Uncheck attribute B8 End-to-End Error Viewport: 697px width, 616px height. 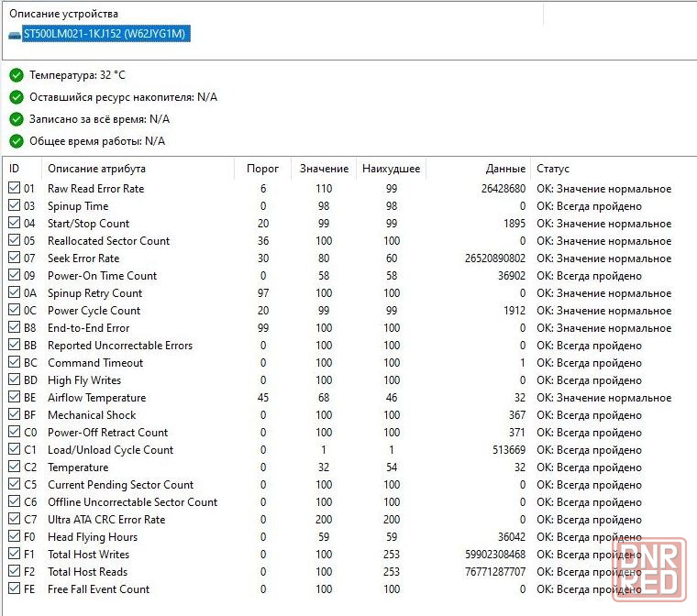(15, 327)
